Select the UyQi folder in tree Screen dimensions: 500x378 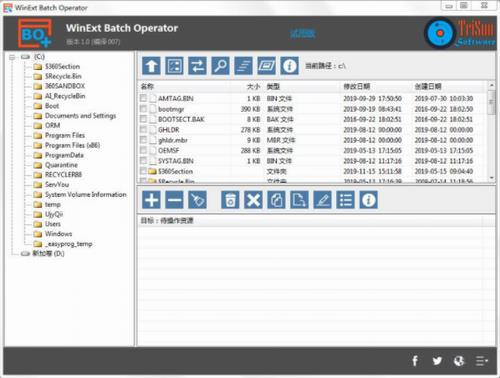click(x=54, y=214)
